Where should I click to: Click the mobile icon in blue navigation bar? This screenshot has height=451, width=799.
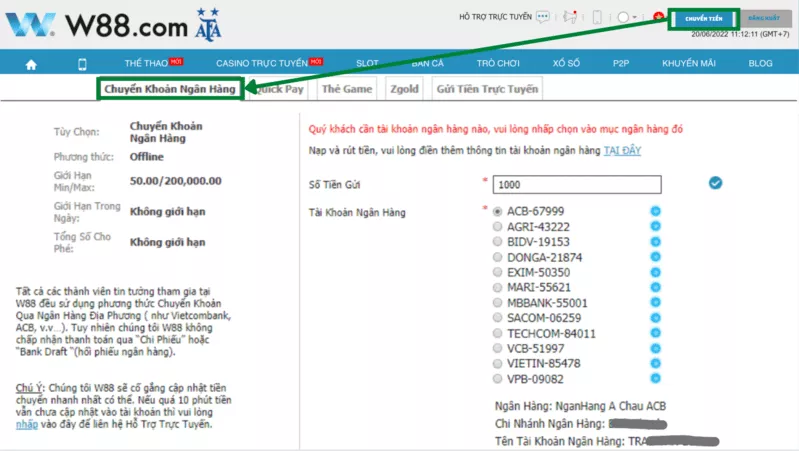(82, 64)
